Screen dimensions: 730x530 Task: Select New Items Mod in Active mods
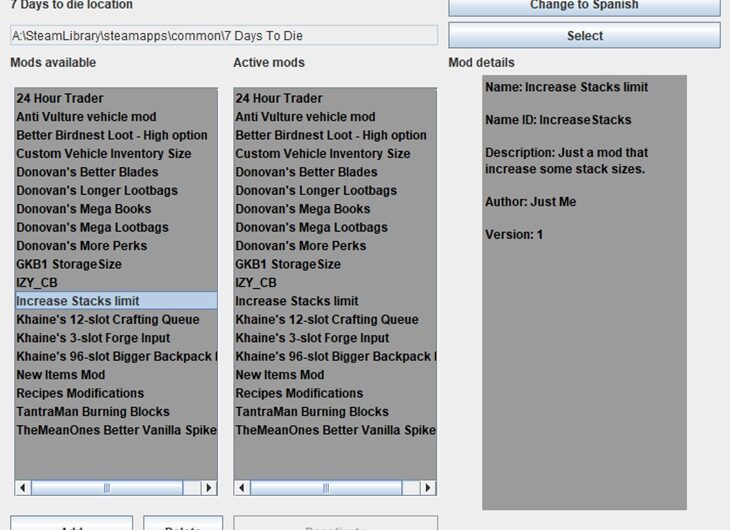(x=335, y=374)
